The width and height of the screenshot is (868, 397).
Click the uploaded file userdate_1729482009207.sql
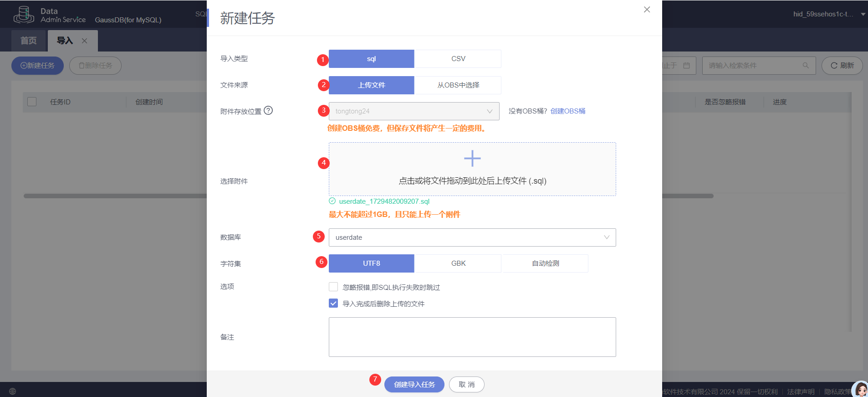click(x=384, y=201)
